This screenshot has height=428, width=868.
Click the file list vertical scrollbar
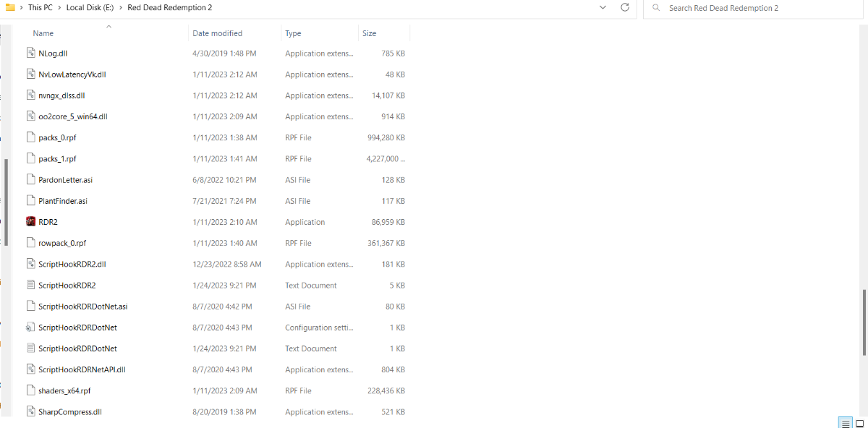click(x=864, y=322)
